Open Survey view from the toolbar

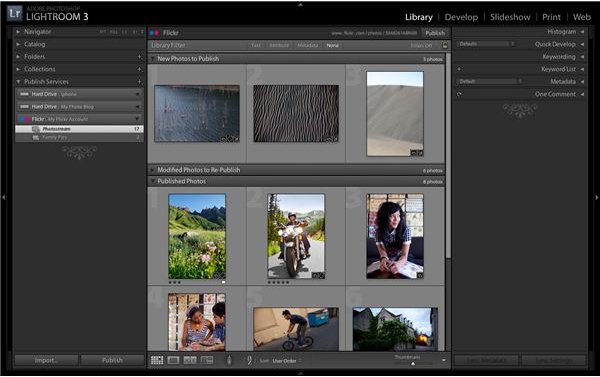coord(207,360)
